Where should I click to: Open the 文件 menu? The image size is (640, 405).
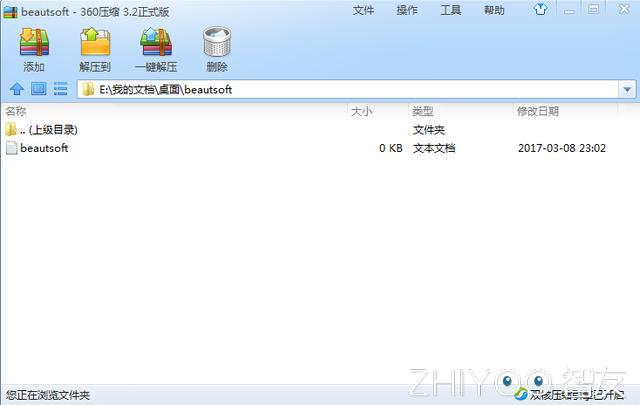coord(363,10)
